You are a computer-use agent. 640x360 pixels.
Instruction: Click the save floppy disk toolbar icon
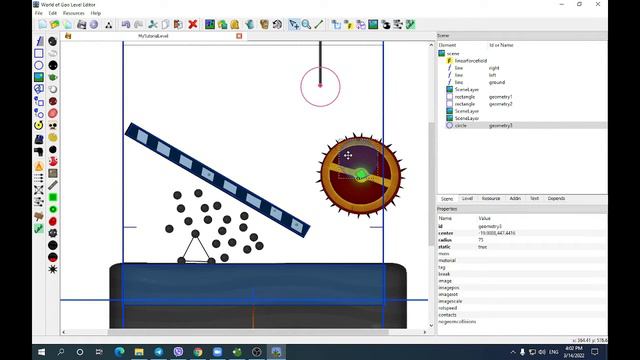[81, 24]
